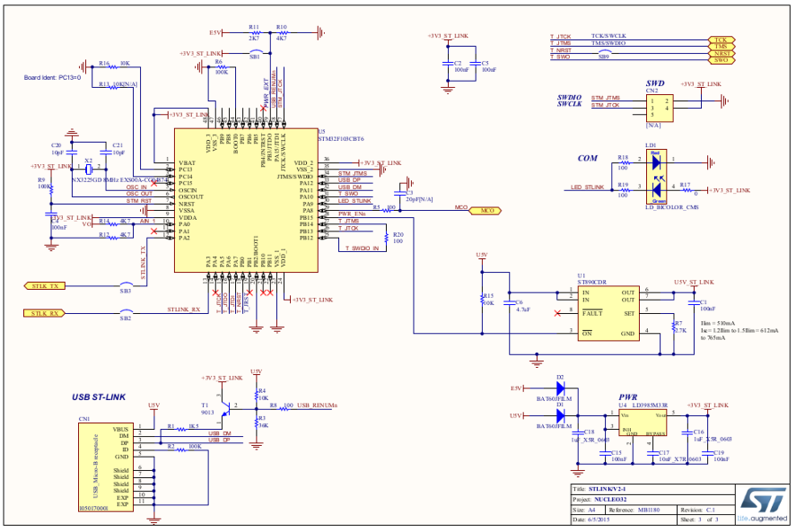Screen dimensions: 796x532
Task: Click the D2 BAT60JFILM diode symbol
Action: tap(560, 388)
